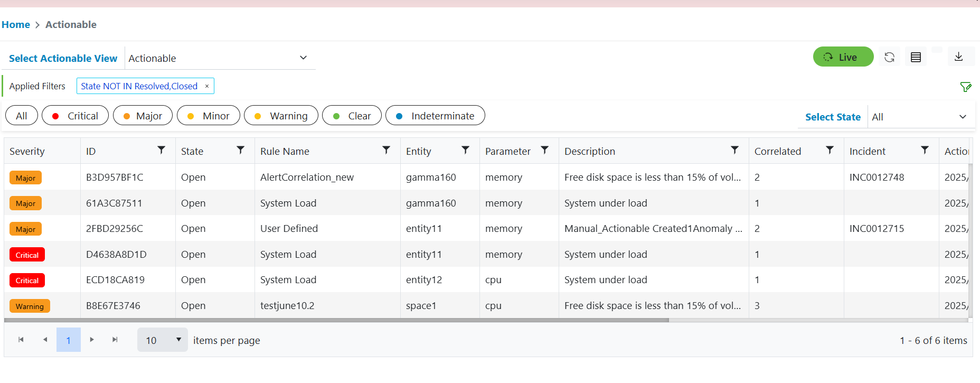
Task: Select the Indeterminate severity tab
Action: [x=435, y=116]
